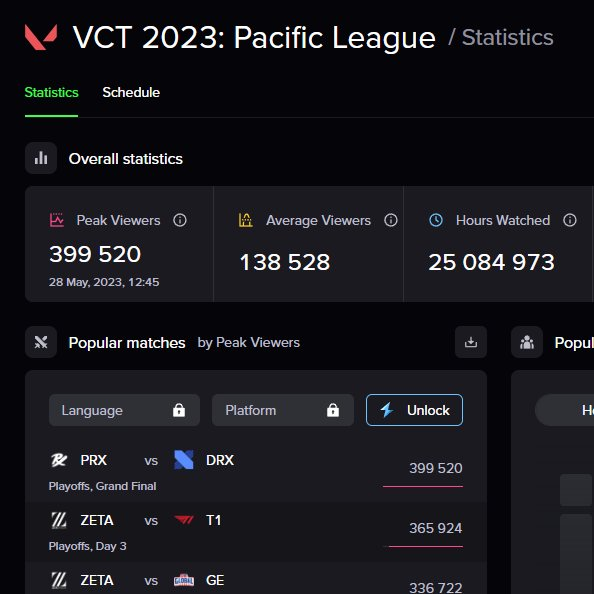Select the Statistics tab
594x594 pixels.
pos(52,92)
